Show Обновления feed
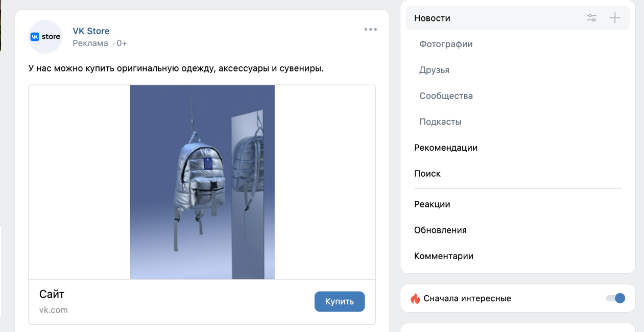The height and width of the screenshot is (332, 644). (440, 230)
